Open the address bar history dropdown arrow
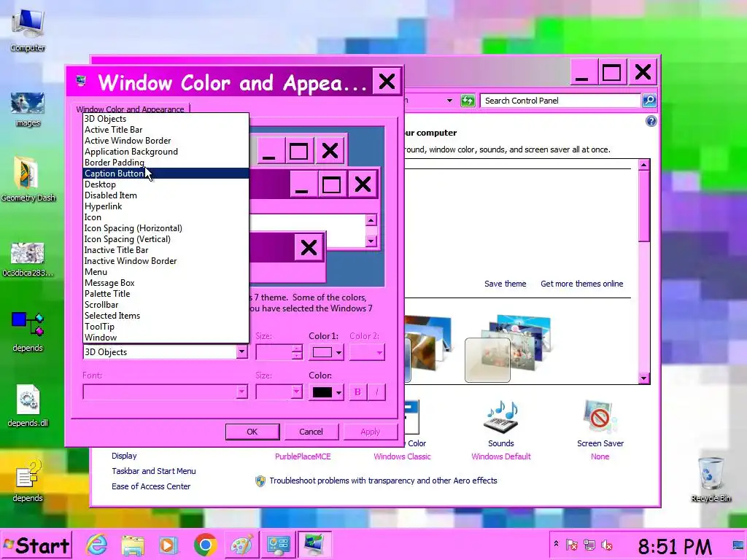747x560 pixels. coord(449,101)
